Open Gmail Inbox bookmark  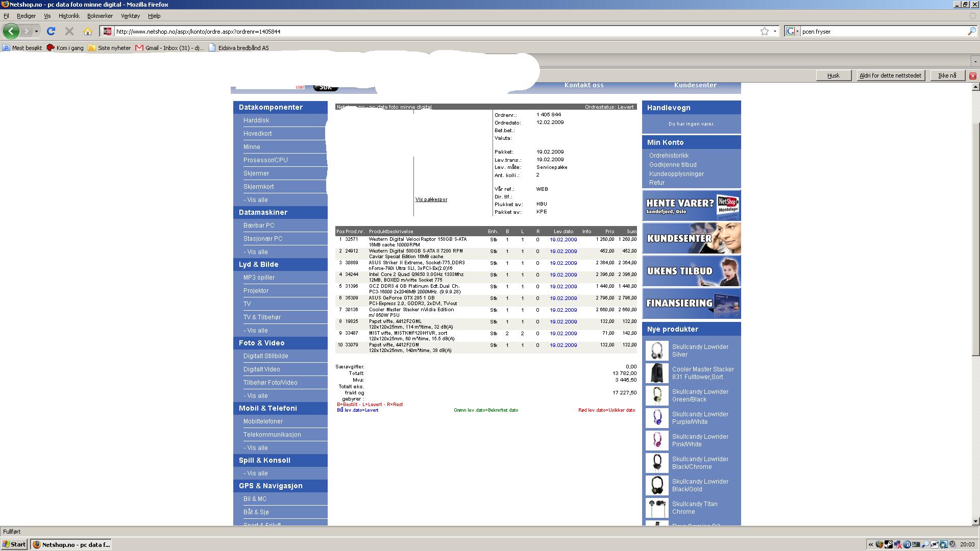[169, 47]
